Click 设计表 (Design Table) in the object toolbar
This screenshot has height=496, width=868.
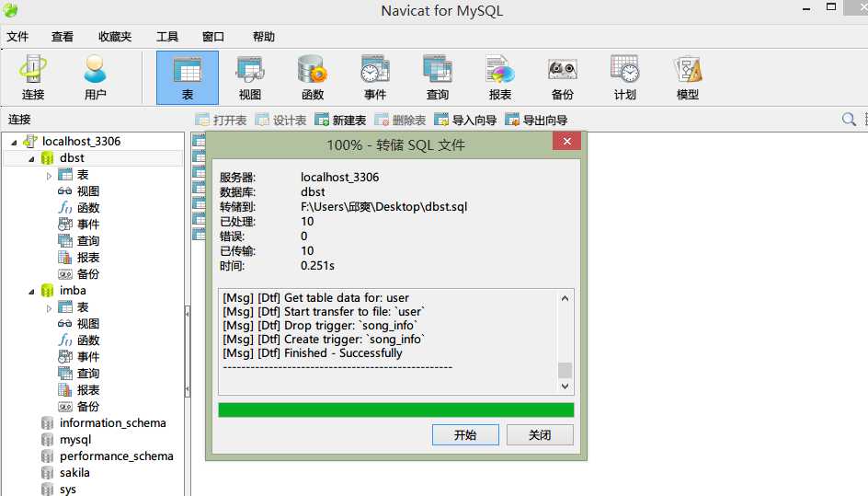[x=280, y=121]
